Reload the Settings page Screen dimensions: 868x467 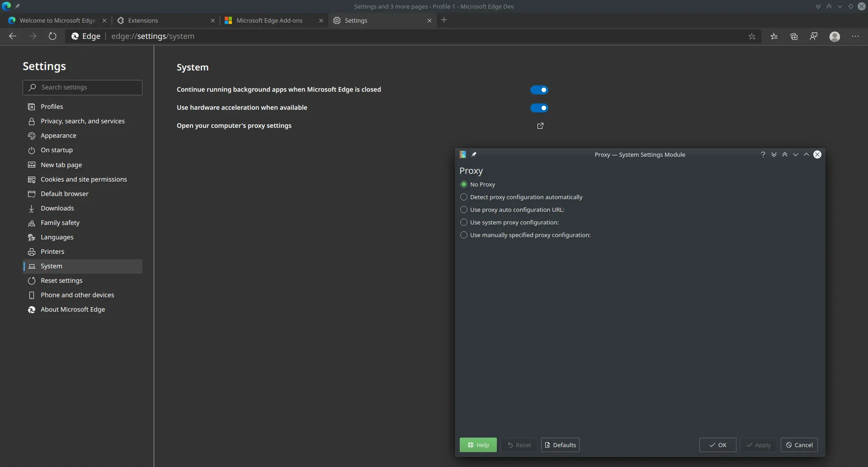[x=52, y=36]
